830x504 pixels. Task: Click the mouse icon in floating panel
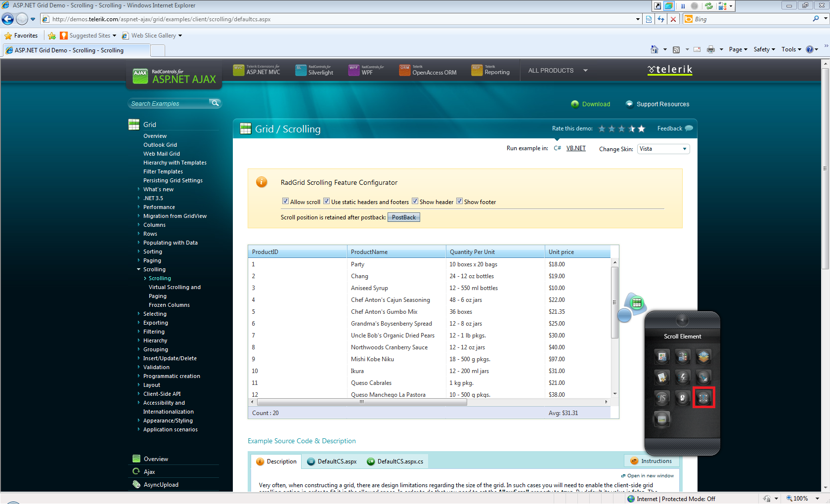click(683, 397)
